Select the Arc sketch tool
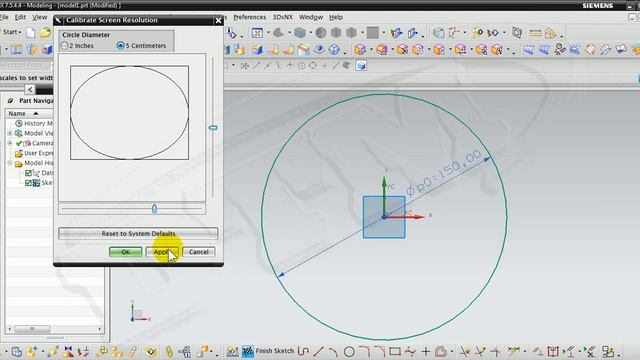 (333, 351)
